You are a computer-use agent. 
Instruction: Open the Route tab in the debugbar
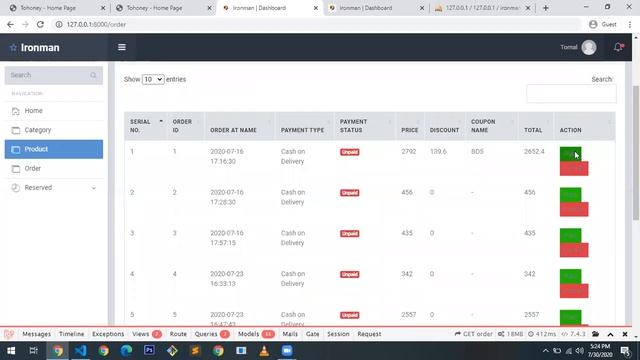pyautogui.click(x=178, y=334)
